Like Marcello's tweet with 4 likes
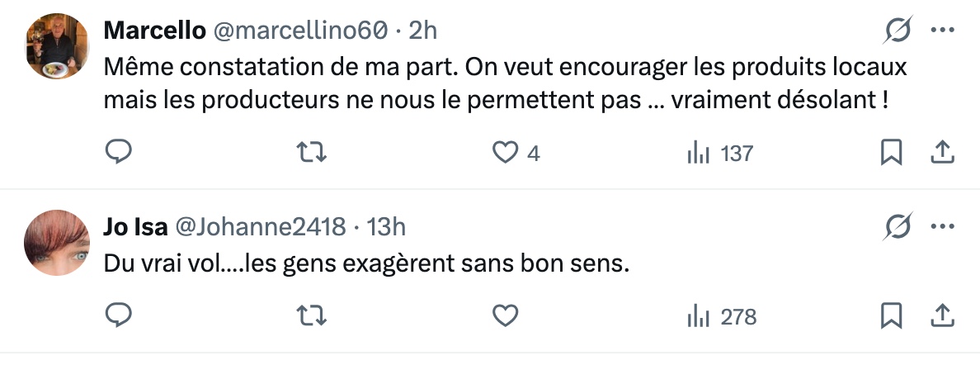Viewport: 980px width, 365px height. pyautogui.click(x=505, y=153)
